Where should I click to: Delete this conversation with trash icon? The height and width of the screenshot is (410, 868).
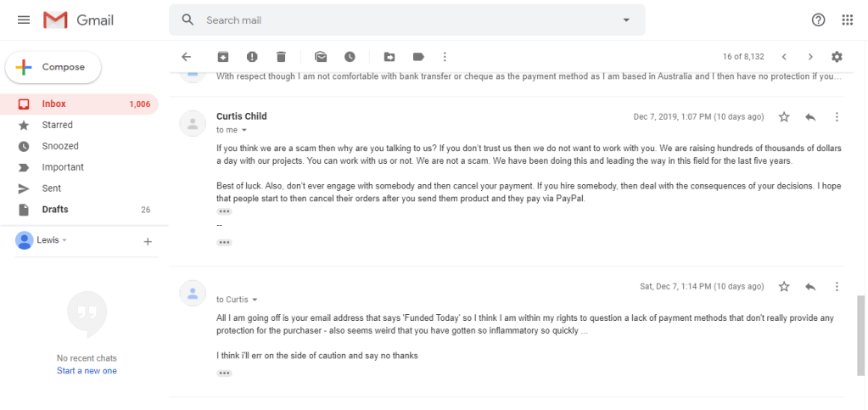(281, 57)
